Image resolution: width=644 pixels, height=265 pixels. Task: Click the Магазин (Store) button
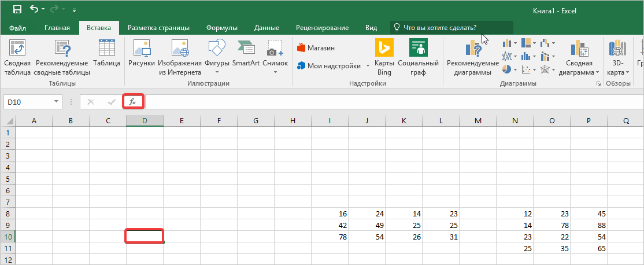(316, 48)
